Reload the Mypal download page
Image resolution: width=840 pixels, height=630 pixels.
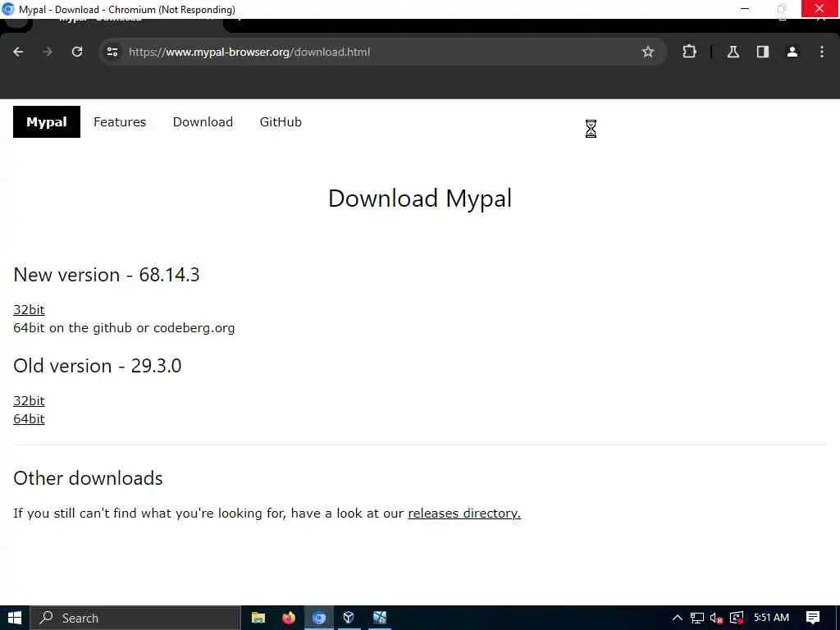pos(77,52)
